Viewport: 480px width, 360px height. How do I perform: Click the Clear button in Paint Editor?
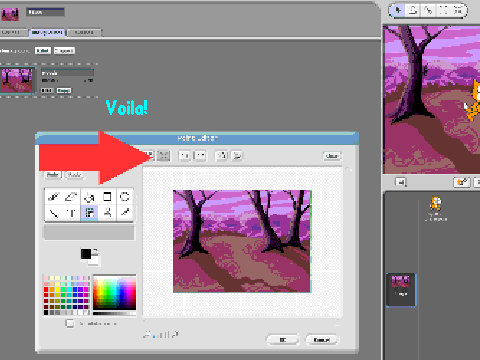[332, 156]
